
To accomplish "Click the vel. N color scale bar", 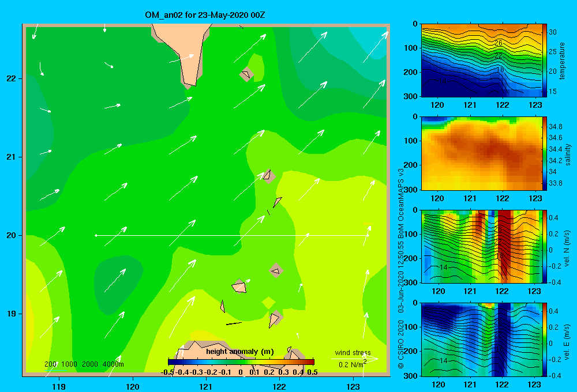I will pyautogui.click(x=545, y=246).
